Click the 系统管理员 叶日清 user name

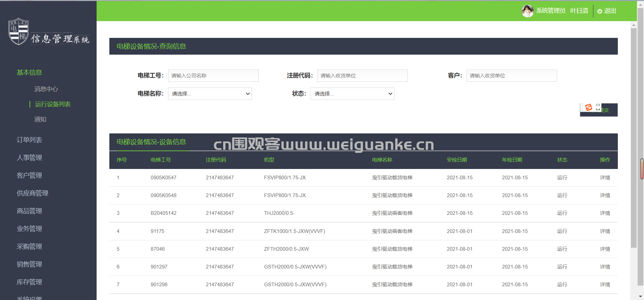coord(562,11)
